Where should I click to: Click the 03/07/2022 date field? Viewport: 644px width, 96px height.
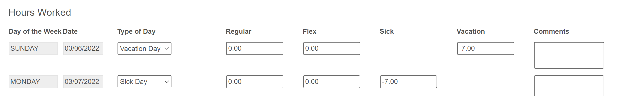pos(83,82)
